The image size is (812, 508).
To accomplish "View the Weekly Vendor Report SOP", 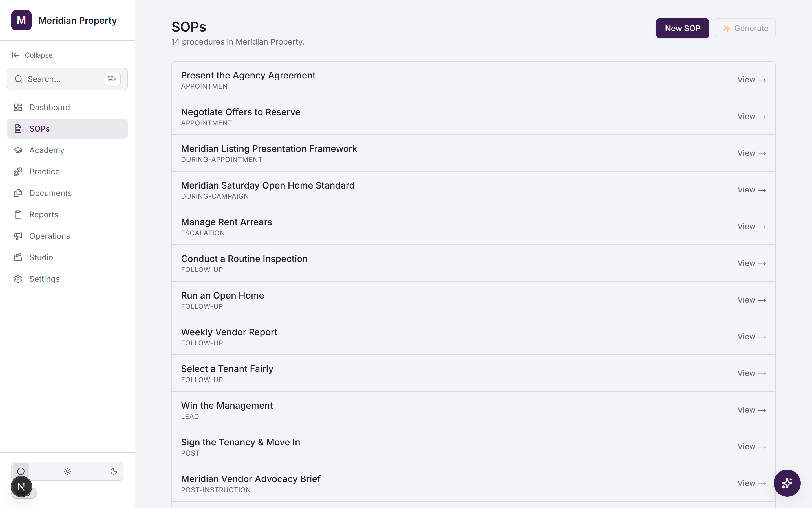I will click(751, 336).
